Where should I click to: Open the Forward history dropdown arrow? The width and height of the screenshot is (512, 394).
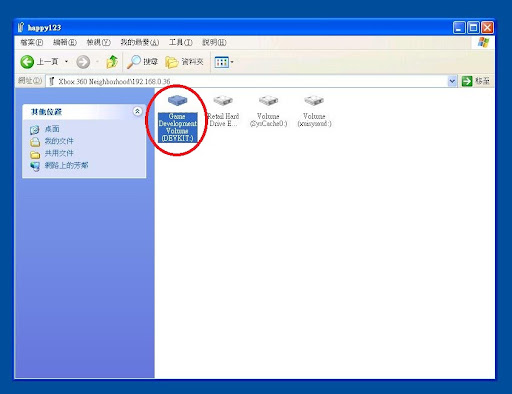click(97, 62)
